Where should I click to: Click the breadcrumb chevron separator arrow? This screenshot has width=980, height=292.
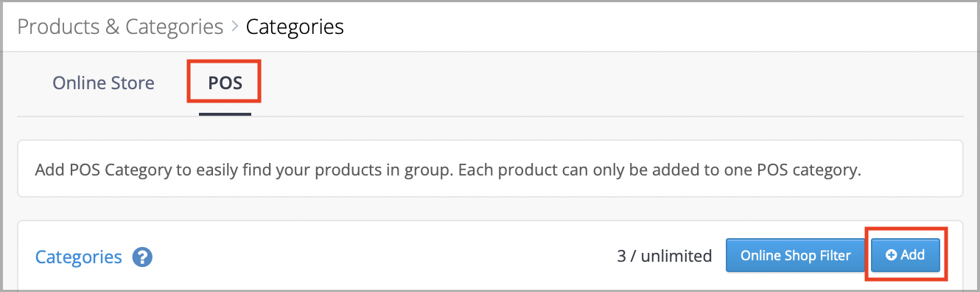[x=235, y=27]
